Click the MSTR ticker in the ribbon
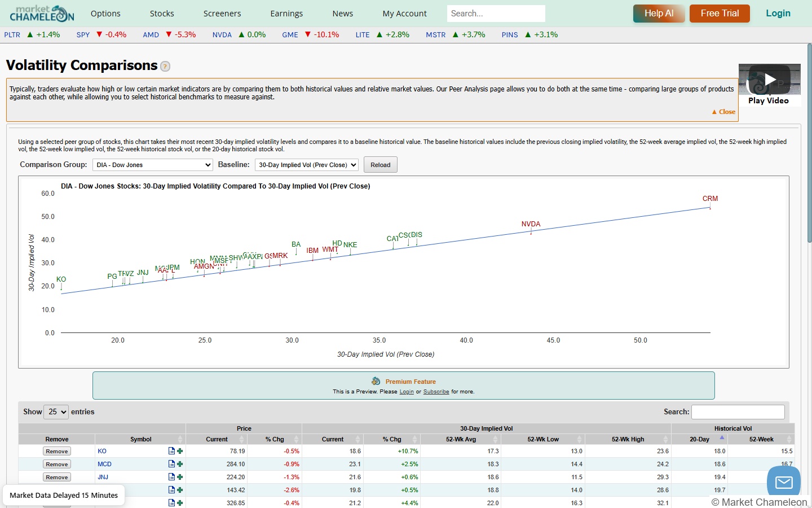The height and width of the screenshot is (508, 812). click(436, 35)
